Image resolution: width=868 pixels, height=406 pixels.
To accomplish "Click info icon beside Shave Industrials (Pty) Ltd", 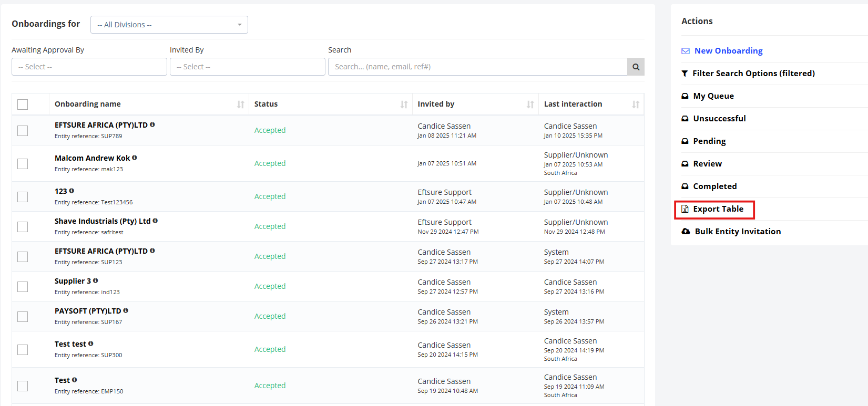I will 155,221.
